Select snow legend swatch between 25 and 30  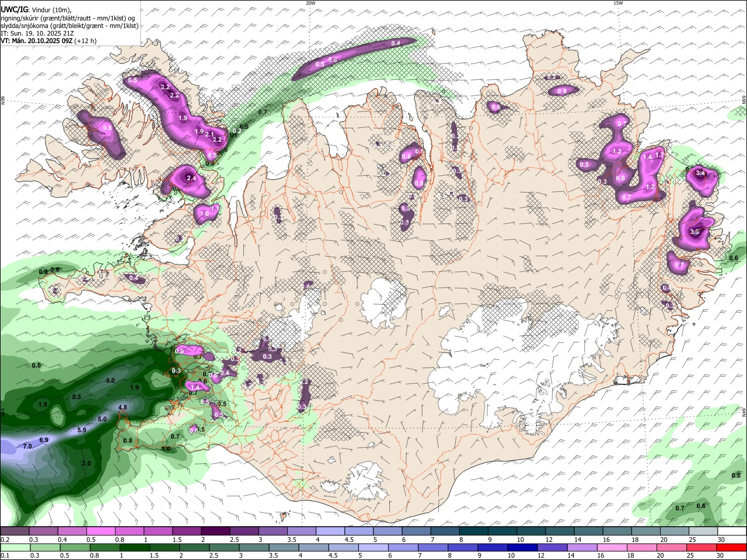tap(704, 531)
